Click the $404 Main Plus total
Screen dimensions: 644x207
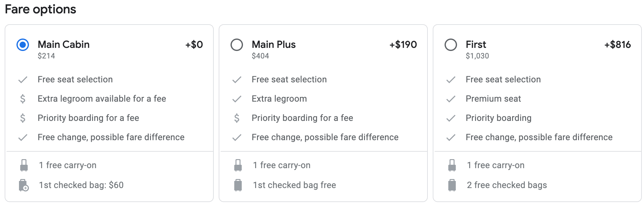pyautogui.click(x=260, y=56)
